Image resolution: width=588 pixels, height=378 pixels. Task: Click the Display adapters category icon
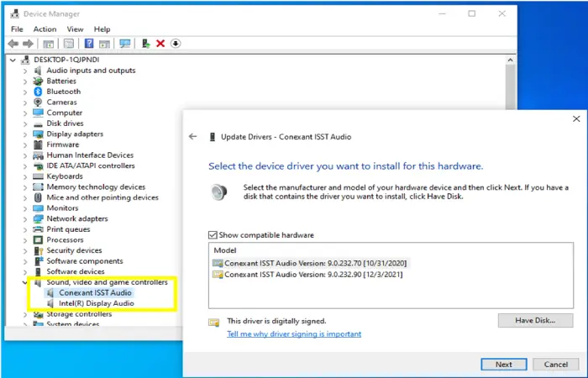coord(38,134)
